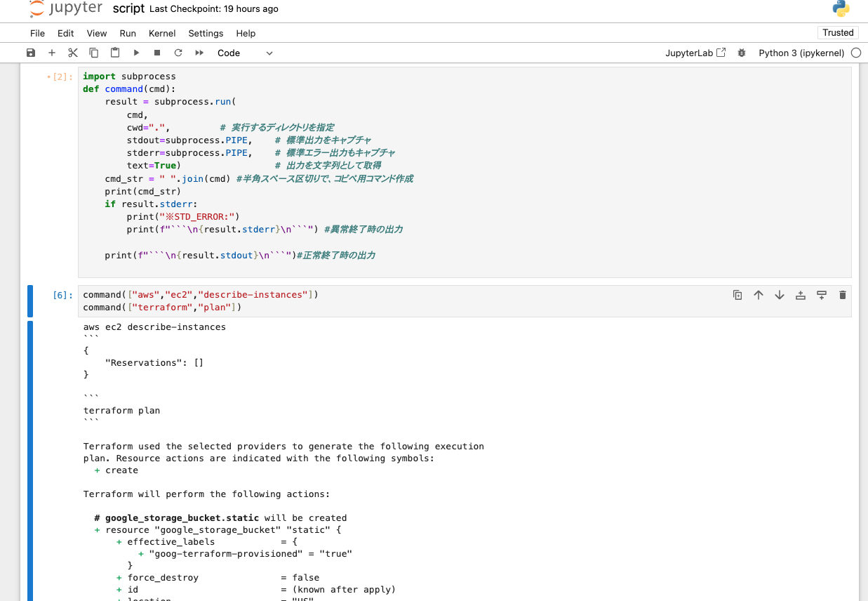This screenshot has width=868, height=601.
Task: Insert a cell above the active cell
Action: 801,295
